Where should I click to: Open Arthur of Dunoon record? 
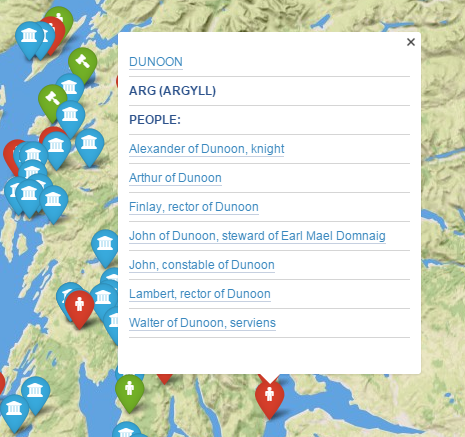click(x=175, y=178)
